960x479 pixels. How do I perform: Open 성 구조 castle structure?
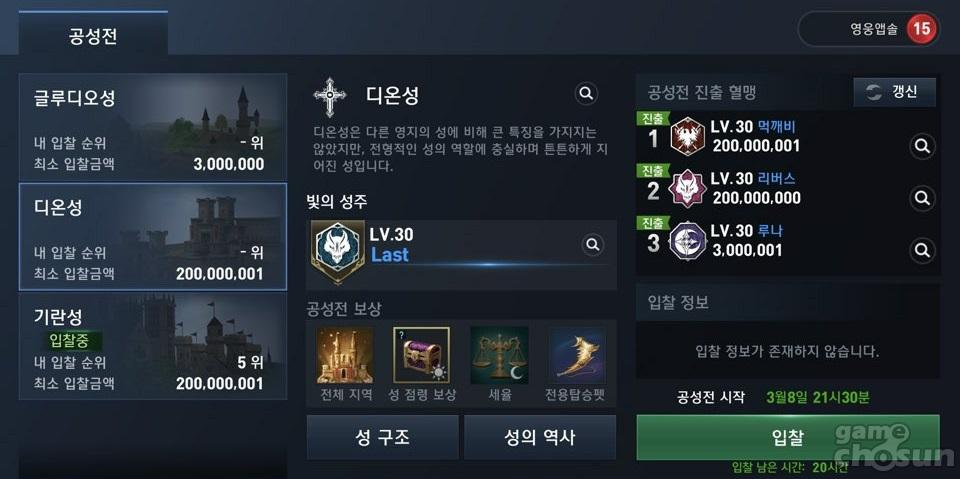tap(382, 437)
